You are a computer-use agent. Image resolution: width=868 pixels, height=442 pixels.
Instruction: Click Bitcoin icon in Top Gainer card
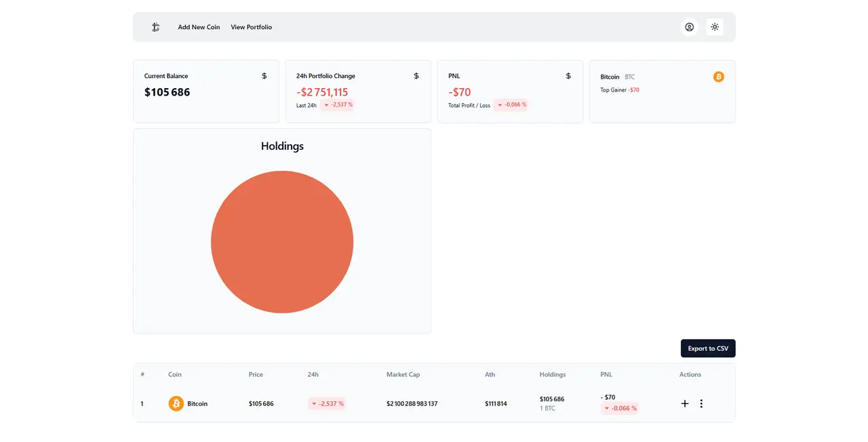coord(718,77)
